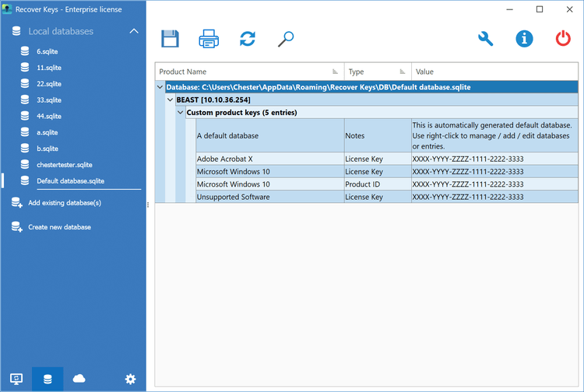Click the database icon beside chestertester.sqlite
This screenshot has width=584, height=392.
pos(25,164)
